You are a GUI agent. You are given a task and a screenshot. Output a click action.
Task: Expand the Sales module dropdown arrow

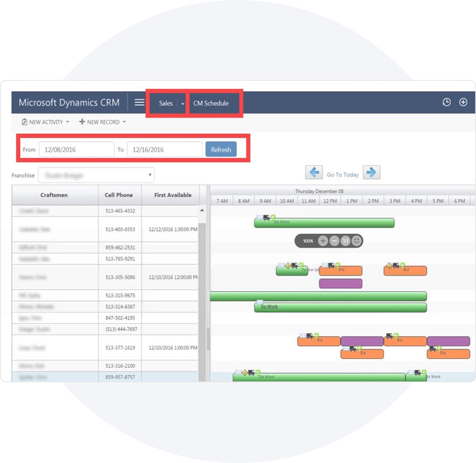[x=183, y=104]
